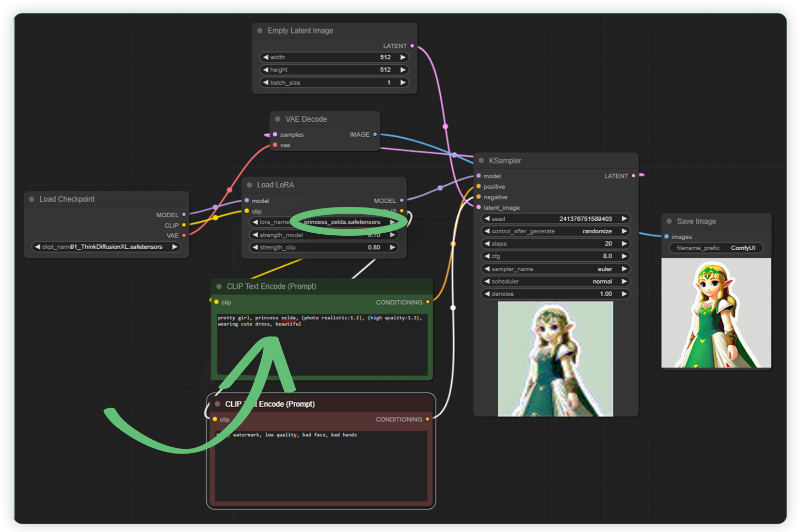
Task: Increase steps with its right arrow
Action: 624,244
